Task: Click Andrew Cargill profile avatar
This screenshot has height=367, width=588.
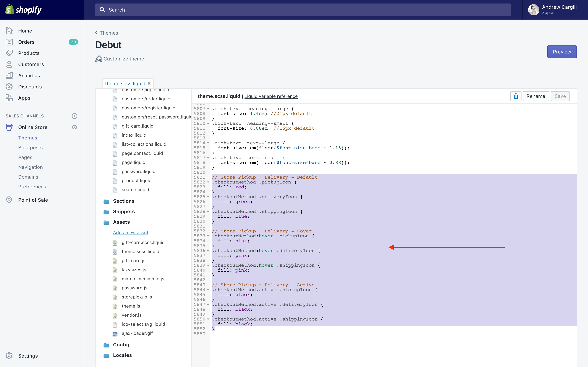Action: [x=534, y=10]
